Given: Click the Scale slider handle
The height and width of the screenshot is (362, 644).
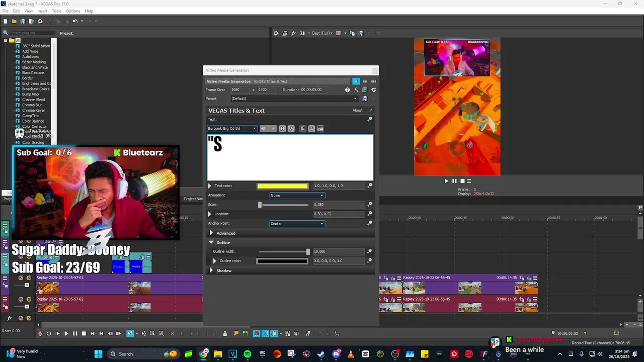Looking at the screenshot, I should pos(260,205).
